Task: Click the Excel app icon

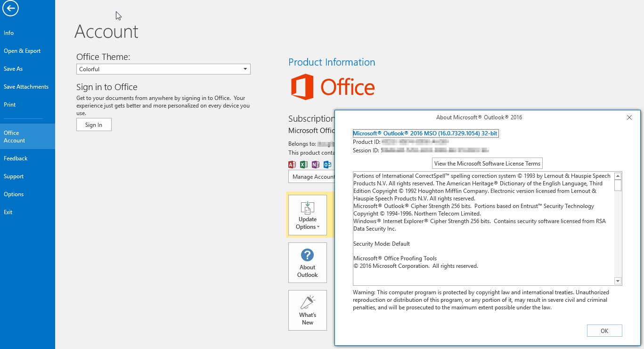Action: [x=303, y=164]
